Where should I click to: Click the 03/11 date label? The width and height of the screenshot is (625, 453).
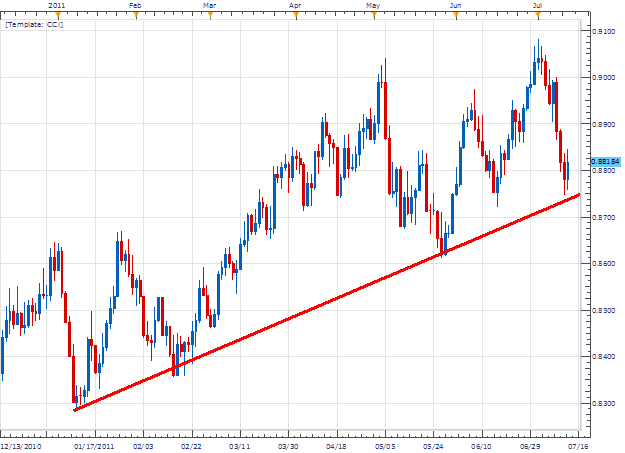click(x=240, y=446)
